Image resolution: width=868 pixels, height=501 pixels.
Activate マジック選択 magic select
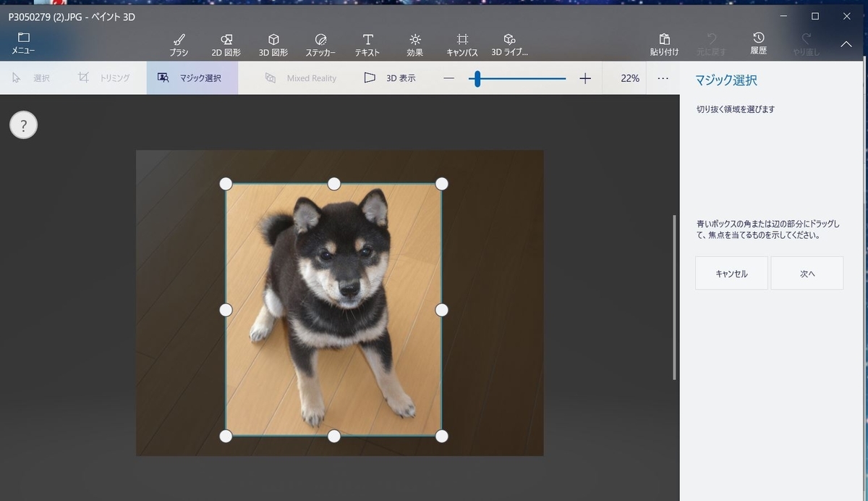click(192, 77)
